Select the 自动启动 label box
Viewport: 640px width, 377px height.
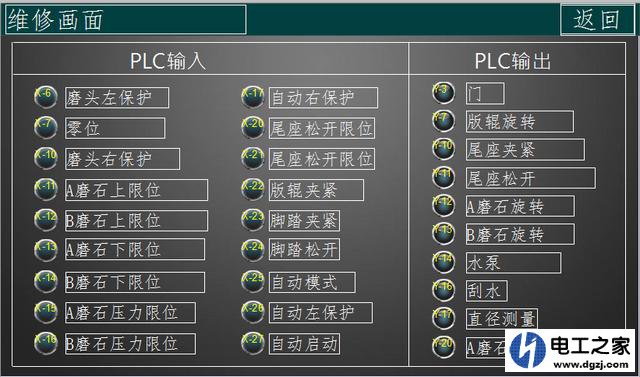click(x=304, y=344)
